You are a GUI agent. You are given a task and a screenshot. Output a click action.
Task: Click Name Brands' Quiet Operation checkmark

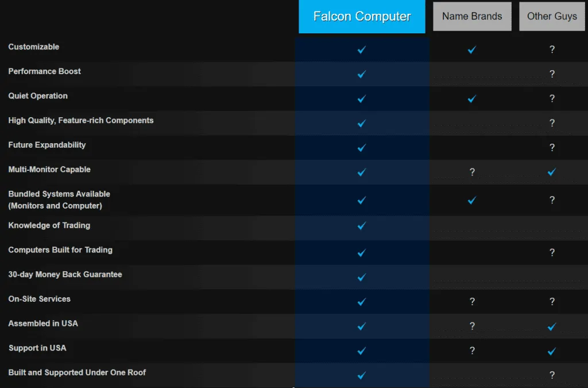(472, 99)
